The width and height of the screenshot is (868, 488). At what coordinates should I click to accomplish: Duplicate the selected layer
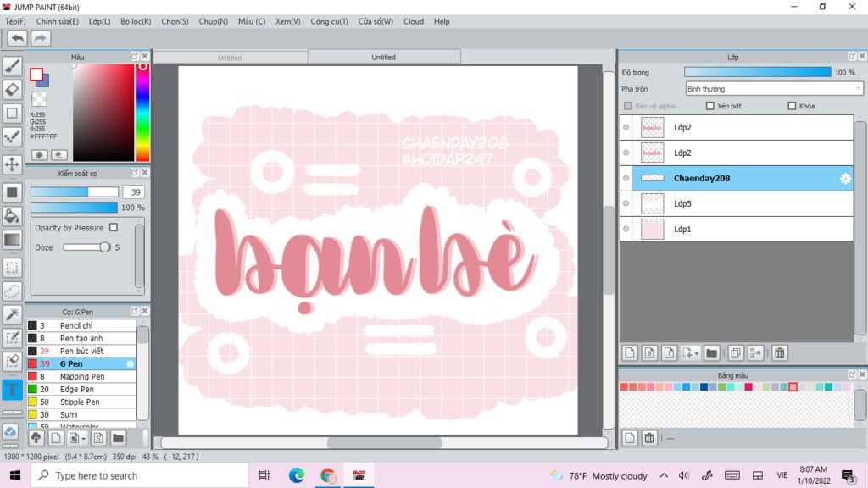736,352
